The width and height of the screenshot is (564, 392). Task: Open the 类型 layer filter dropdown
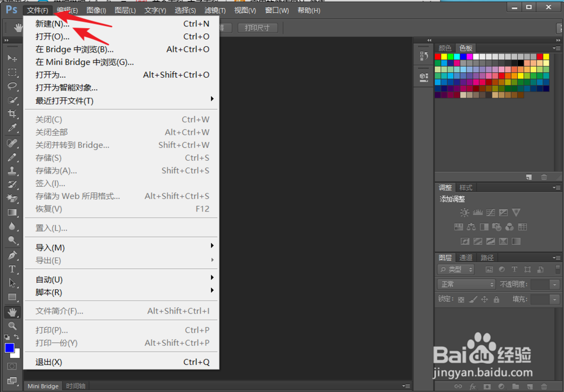[x=456, y=270]
